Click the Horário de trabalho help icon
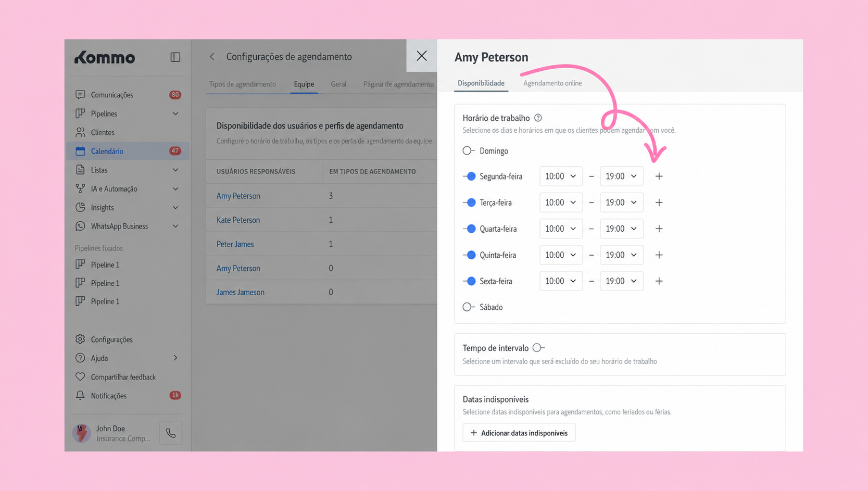The height and width of the screenshot is (491, 868). pos(538,118)
